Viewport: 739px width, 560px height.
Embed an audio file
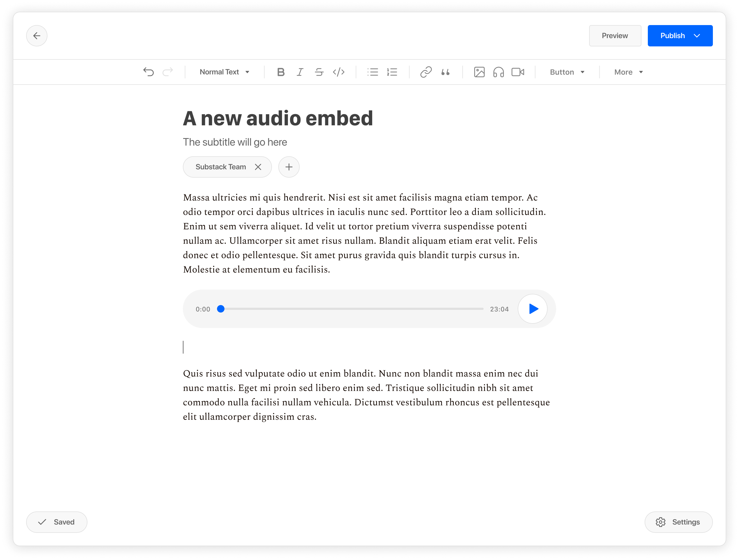click(498, 71)
